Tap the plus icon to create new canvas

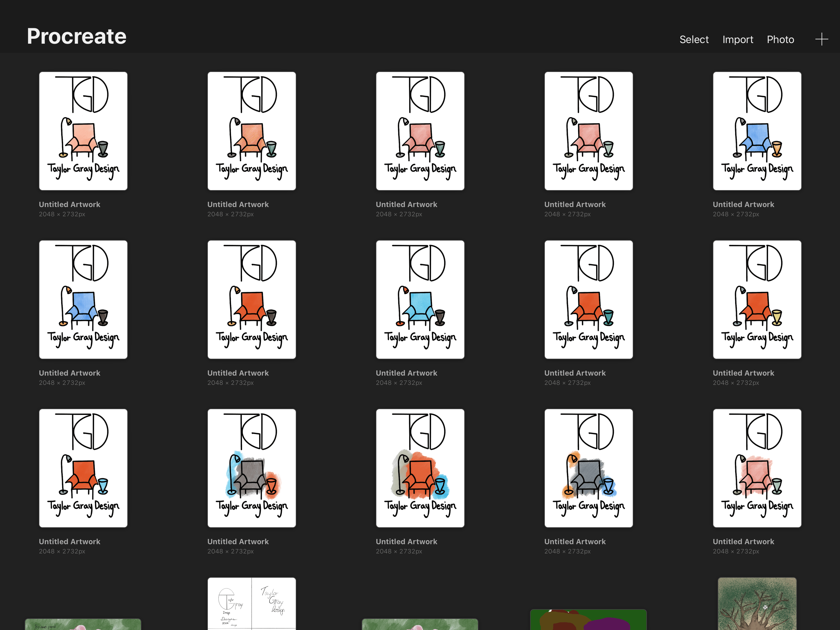coord(821,39)
